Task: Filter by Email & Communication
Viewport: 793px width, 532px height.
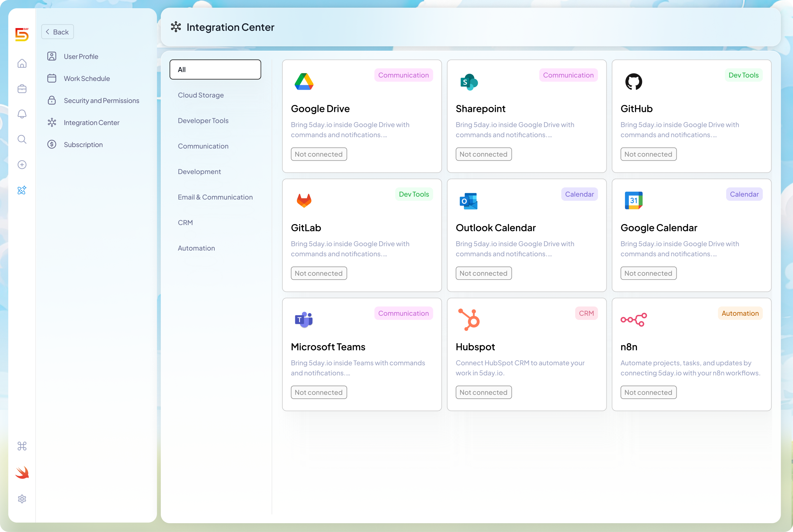Action: 215,197
